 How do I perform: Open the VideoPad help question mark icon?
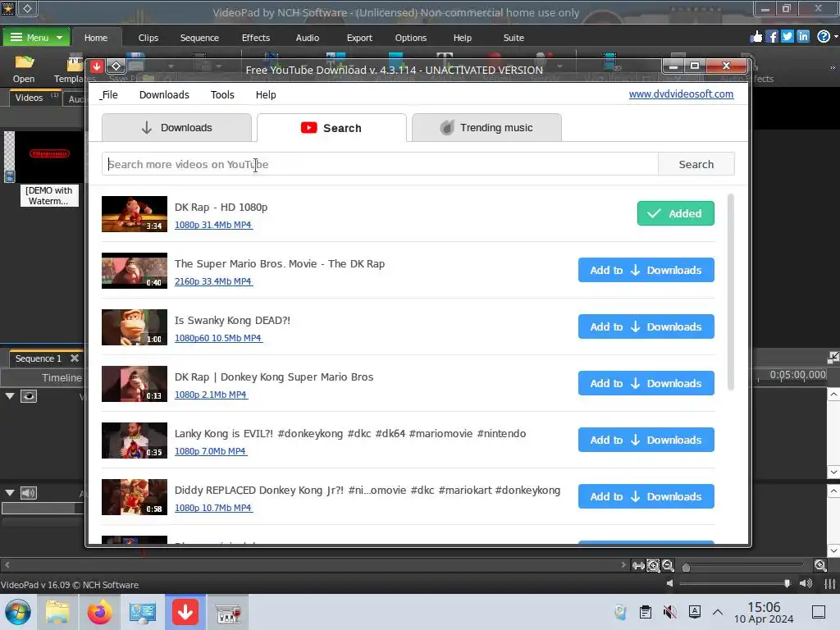click(824, 36)
